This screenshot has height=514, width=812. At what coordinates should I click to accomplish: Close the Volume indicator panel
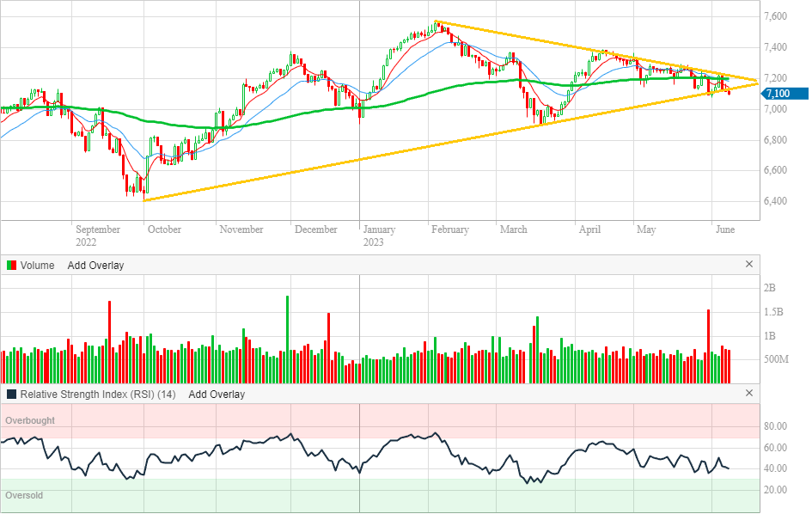click(749, 265)
